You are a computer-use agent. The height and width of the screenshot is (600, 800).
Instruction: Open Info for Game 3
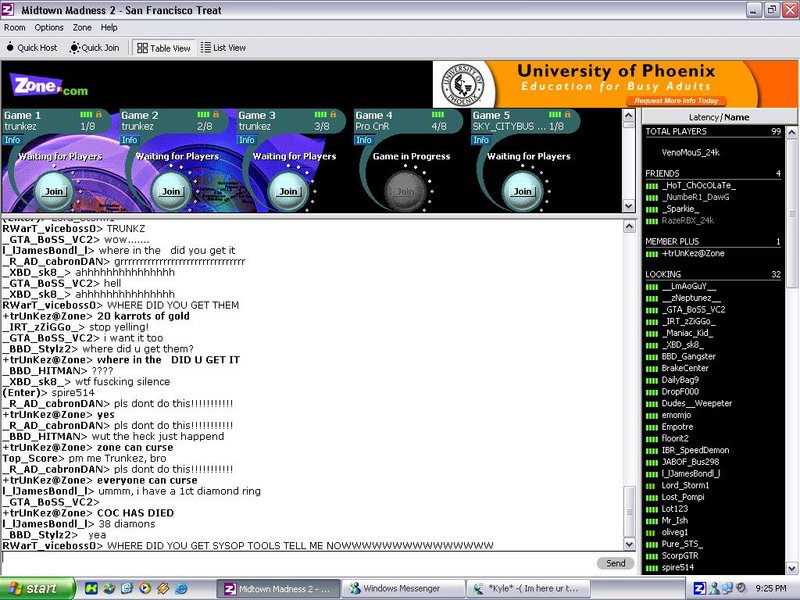click(247, 140)
